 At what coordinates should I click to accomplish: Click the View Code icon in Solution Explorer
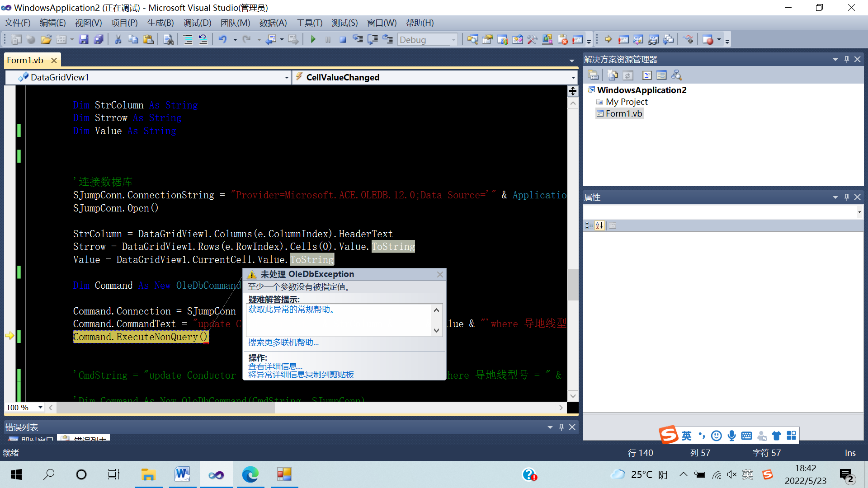point(647,75)
